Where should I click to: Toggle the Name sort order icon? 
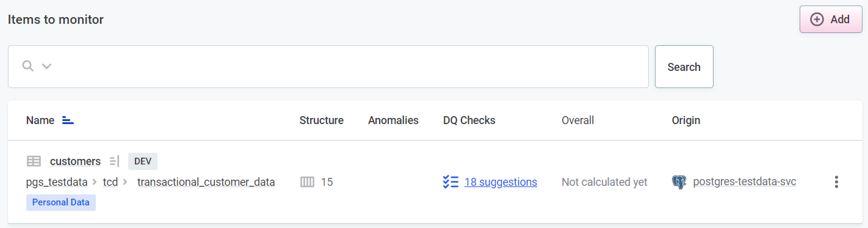[x=68, y=120]
